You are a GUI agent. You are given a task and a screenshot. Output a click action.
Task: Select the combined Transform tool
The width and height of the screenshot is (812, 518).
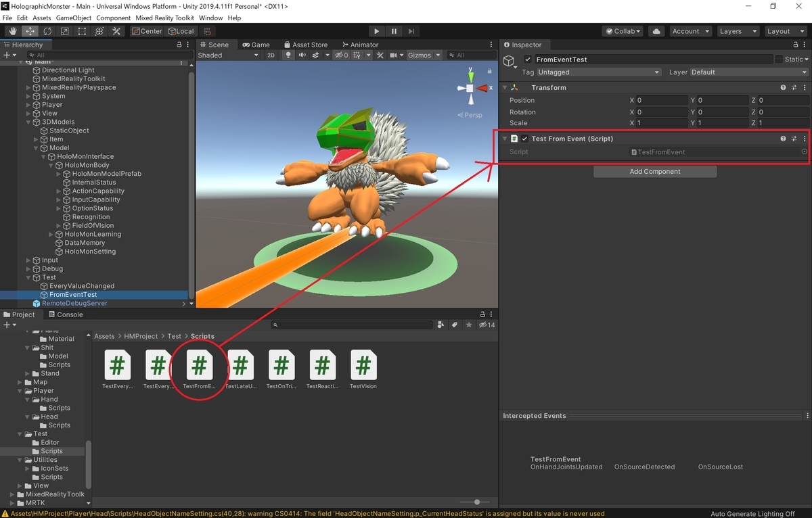[x=99, y=31]
